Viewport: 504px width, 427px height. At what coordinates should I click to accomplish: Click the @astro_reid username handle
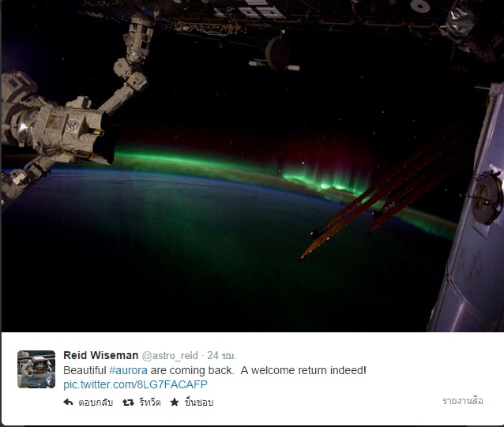point(170,356)
